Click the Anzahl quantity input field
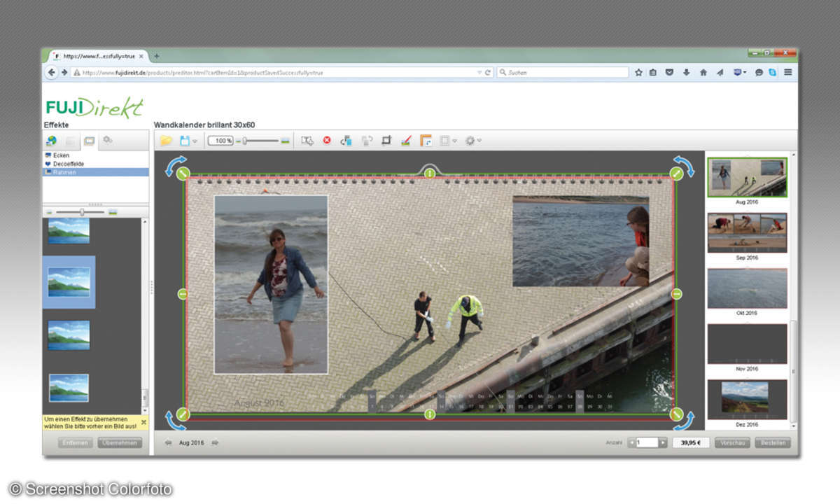 (x=647, y=442)
